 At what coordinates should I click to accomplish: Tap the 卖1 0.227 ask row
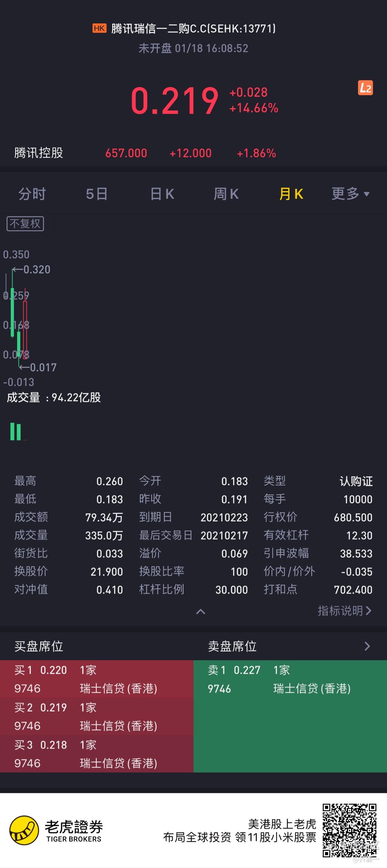(x=290, y=679)
